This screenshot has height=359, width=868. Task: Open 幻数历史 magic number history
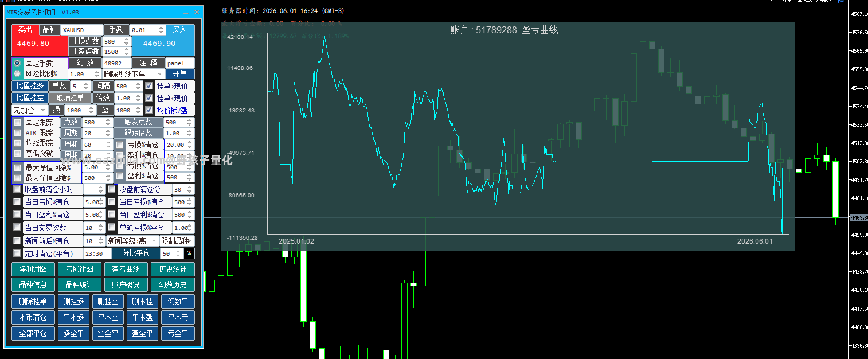(173, 284)
